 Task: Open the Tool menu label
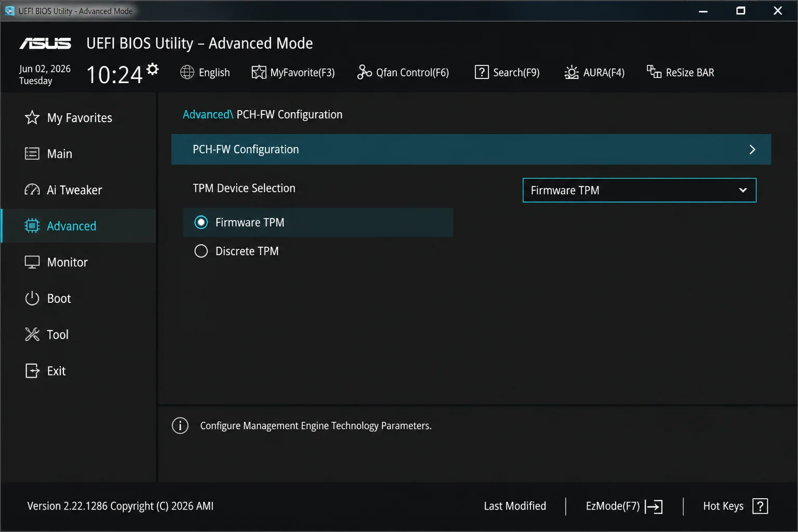click(x=58, y=335)
